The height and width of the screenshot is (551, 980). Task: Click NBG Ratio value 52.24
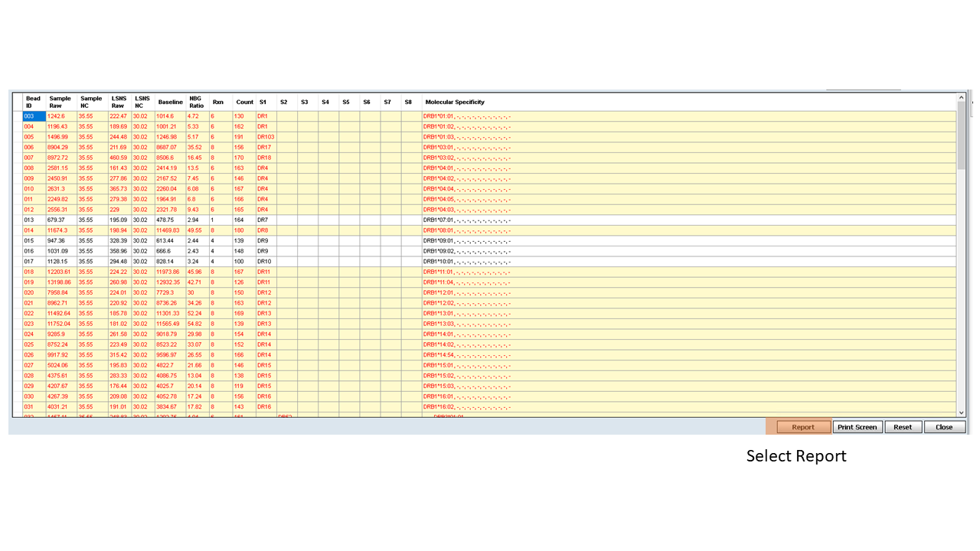[x=197, y=313]
